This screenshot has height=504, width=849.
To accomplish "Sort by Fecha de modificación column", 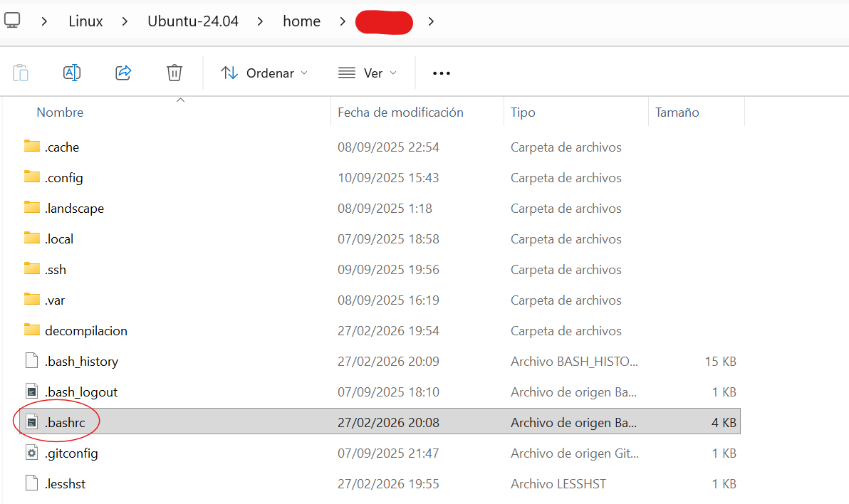I will coord(400,112).
